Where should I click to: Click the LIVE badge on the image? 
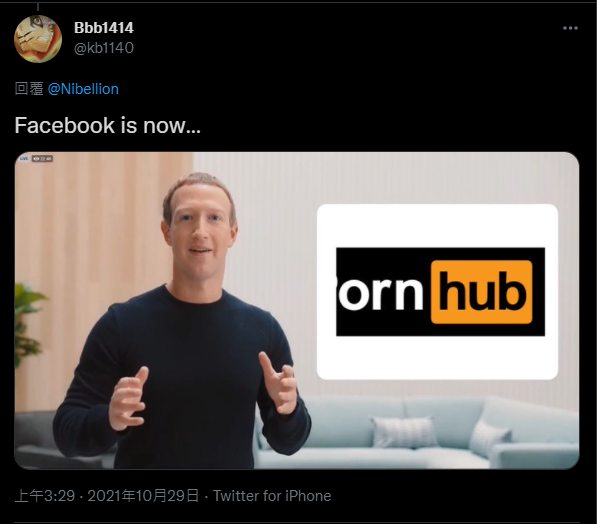pyautogui.click(x=24, y=158)
